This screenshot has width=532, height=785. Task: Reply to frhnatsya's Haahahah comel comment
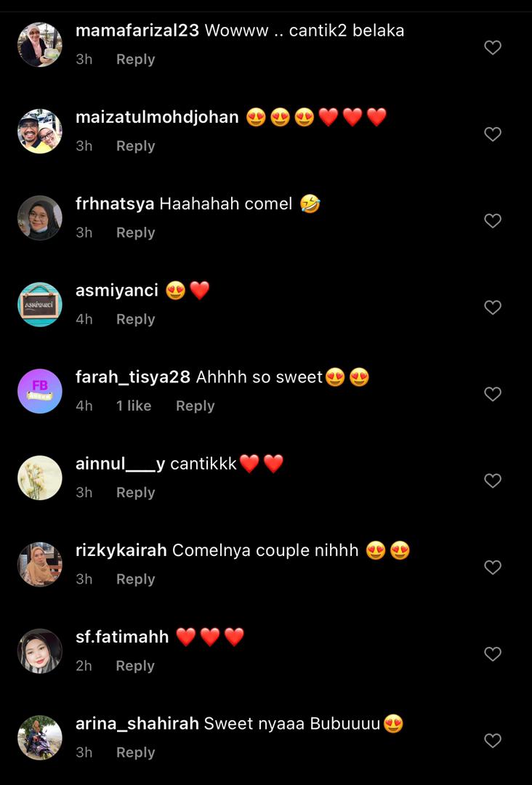(136, 233)
